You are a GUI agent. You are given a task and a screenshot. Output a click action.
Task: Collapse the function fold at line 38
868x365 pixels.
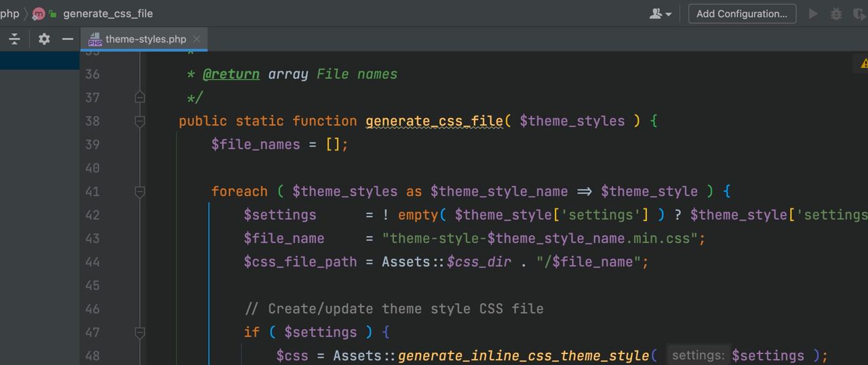coord(140,121)
